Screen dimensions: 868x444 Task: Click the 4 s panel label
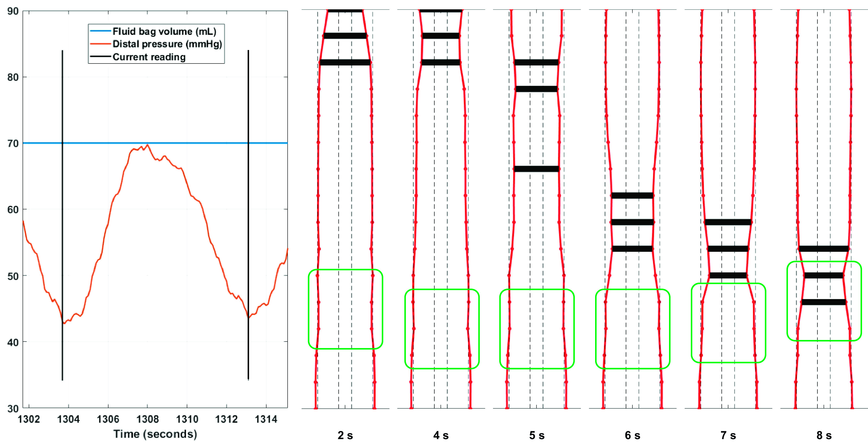[441, 435]
